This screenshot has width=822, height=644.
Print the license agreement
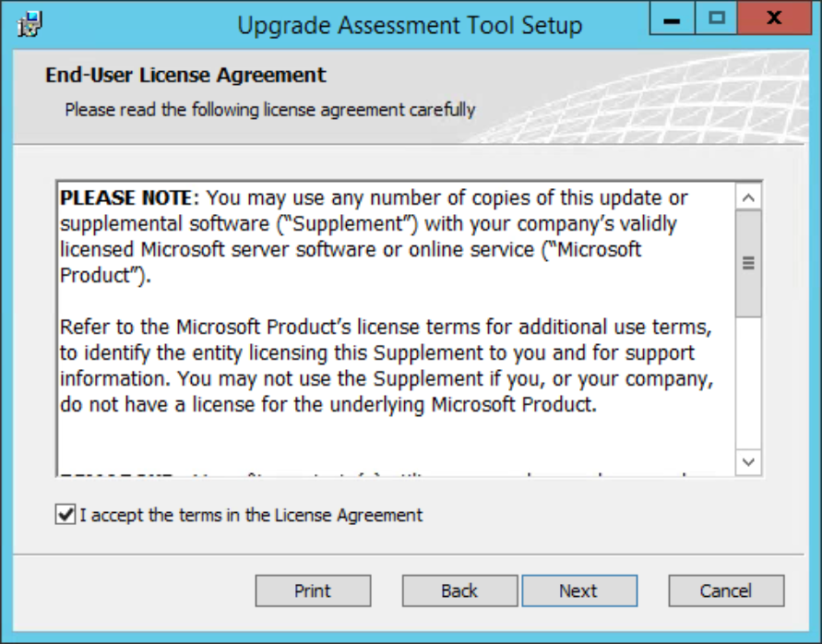313,591
